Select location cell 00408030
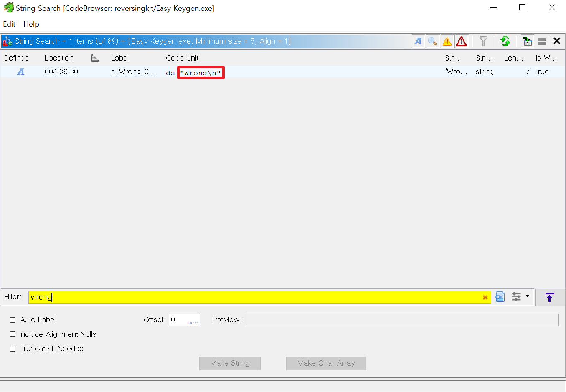566x392 pixels. (x=61, y=72)
